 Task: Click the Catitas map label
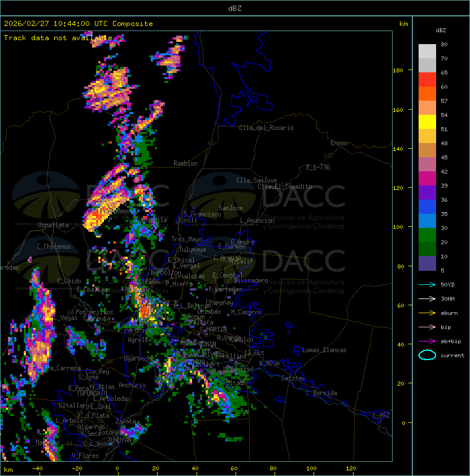pos(293,378)
